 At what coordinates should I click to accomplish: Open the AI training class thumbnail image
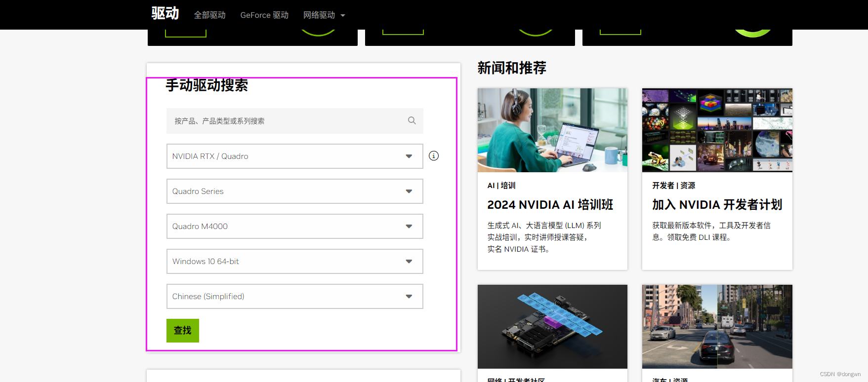tap(552, 130)
